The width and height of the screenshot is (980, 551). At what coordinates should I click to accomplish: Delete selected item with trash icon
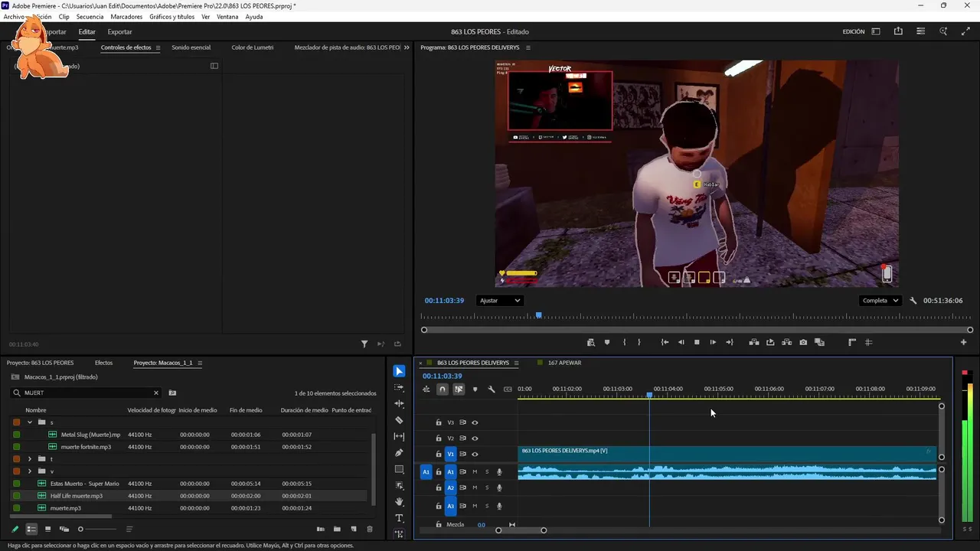[370, 529]
